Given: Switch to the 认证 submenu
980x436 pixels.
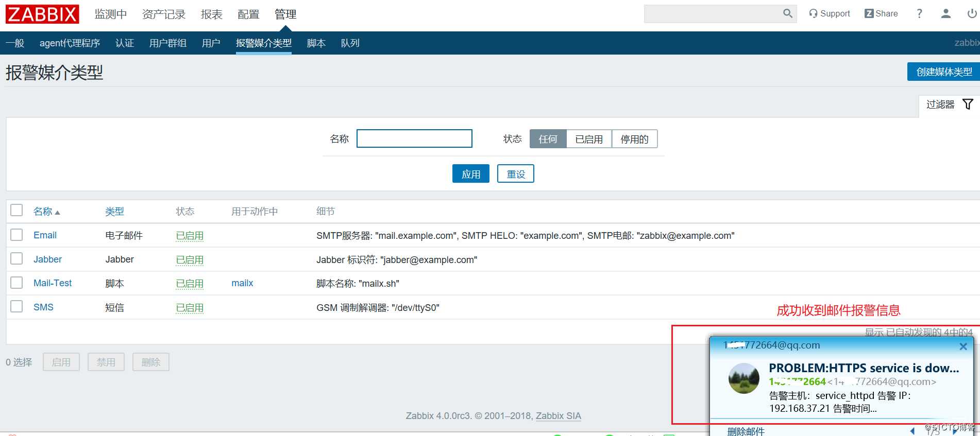Looking at the screenshot, I should tap(125, 43).
